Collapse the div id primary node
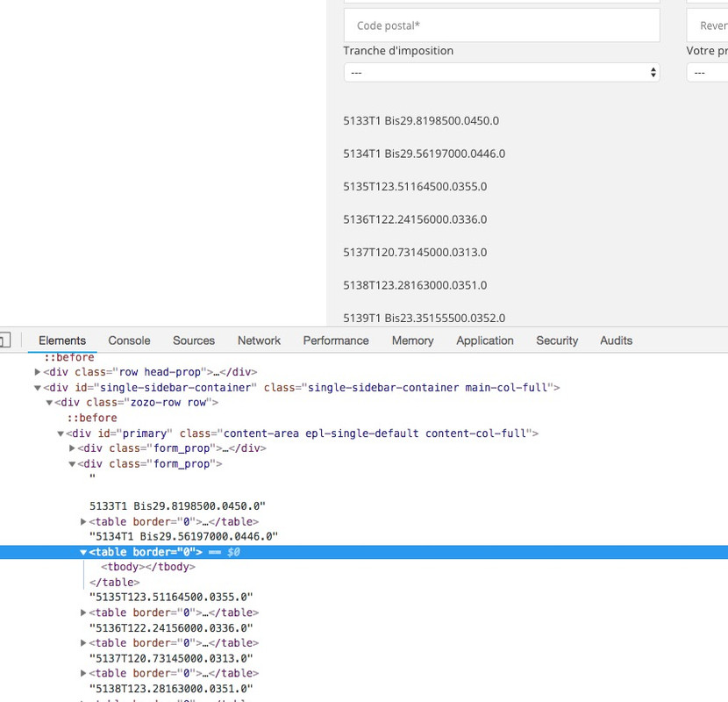This screenshot has height=702, width=728. coord(61,433)
